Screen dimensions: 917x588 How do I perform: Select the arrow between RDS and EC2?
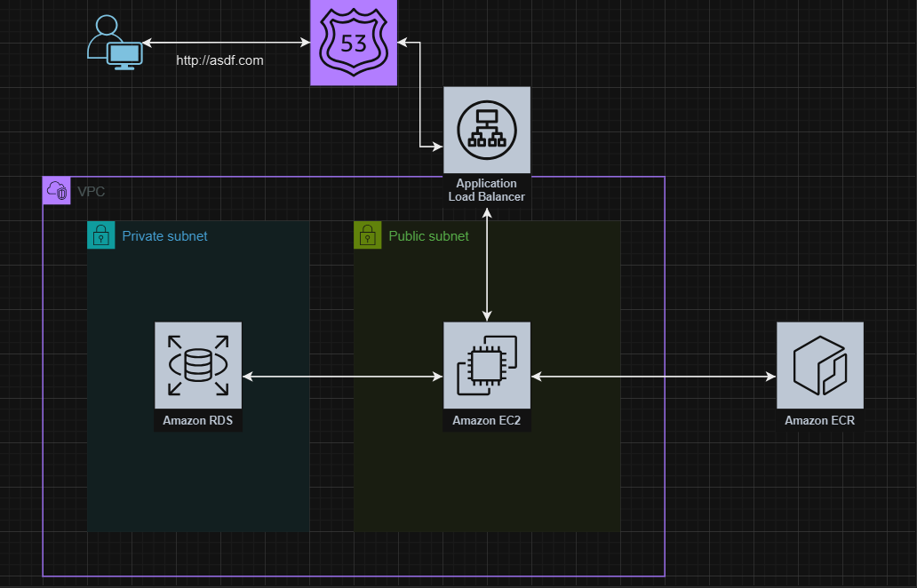coord(342,377)
